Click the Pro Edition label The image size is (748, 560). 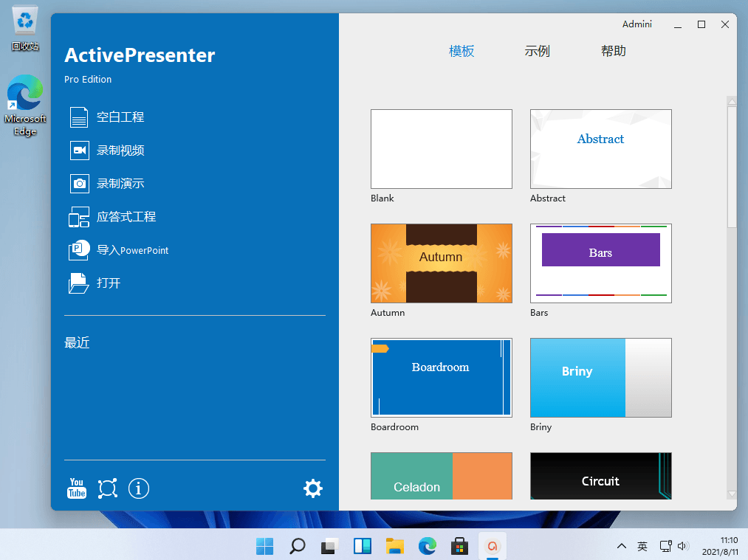[88, 80]
